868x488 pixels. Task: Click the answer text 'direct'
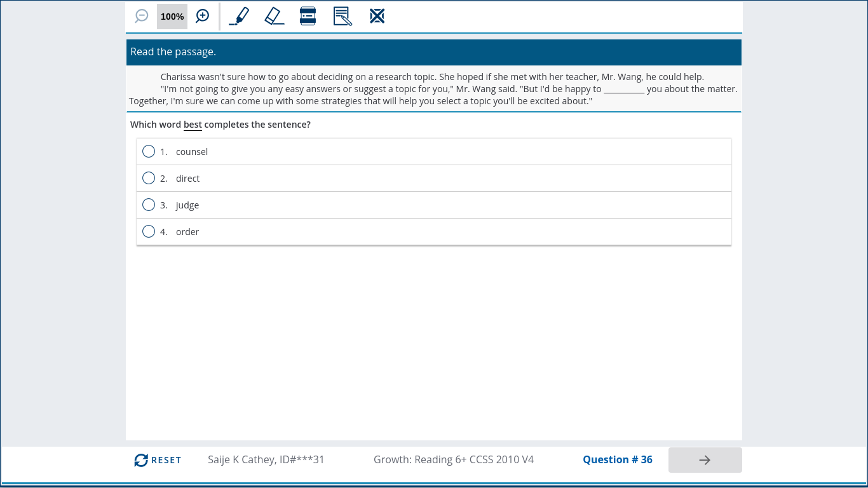[187, 179]
